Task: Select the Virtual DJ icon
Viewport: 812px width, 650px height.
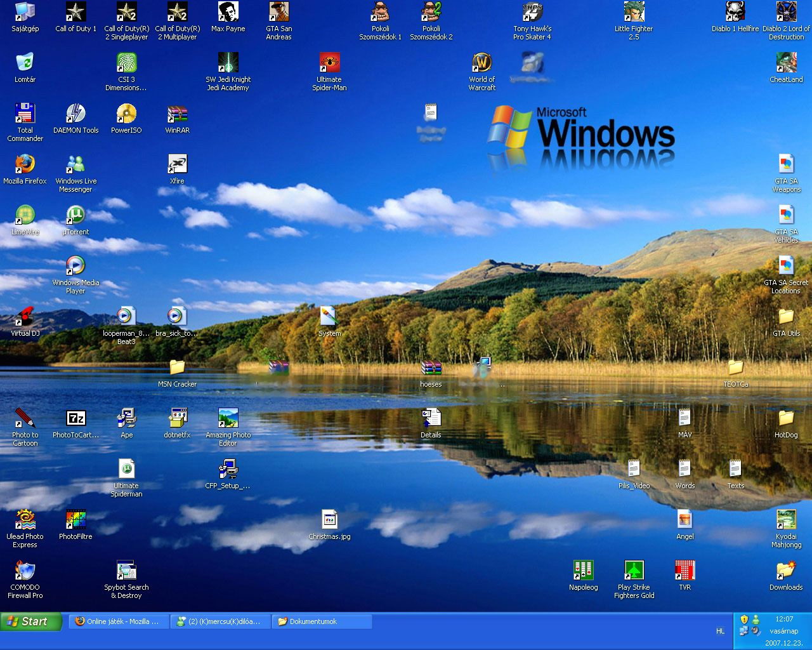Action: pos(25,322)
